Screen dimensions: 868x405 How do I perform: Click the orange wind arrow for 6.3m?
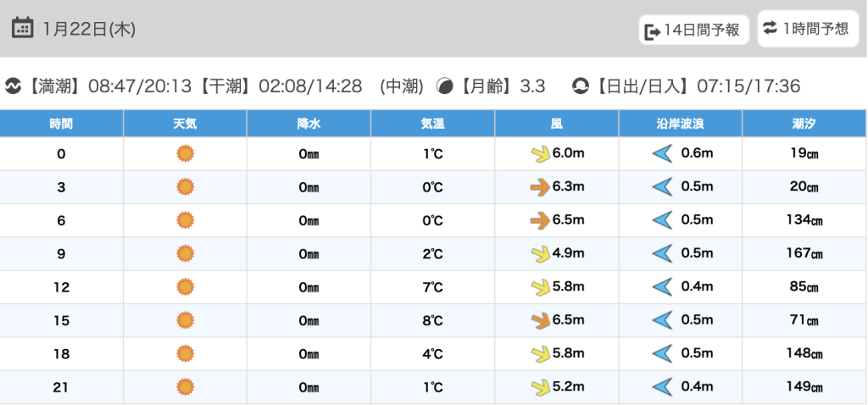[539, 187]
